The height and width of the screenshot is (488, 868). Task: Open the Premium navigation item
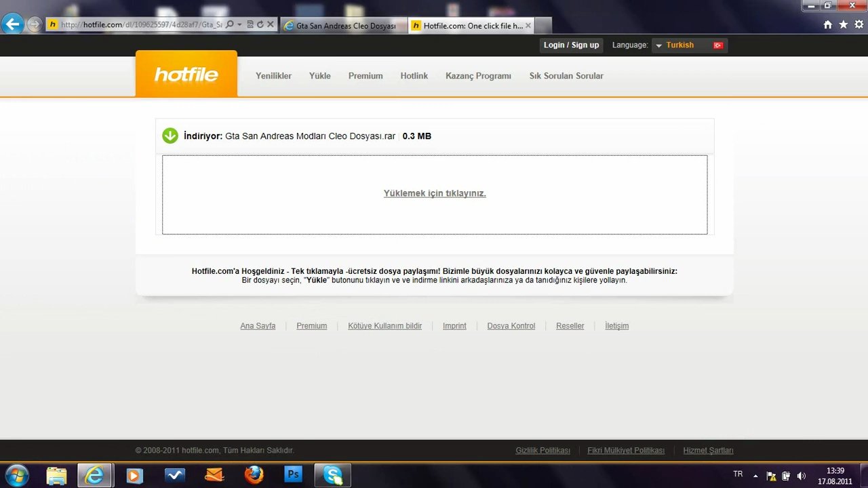[366, 76]
